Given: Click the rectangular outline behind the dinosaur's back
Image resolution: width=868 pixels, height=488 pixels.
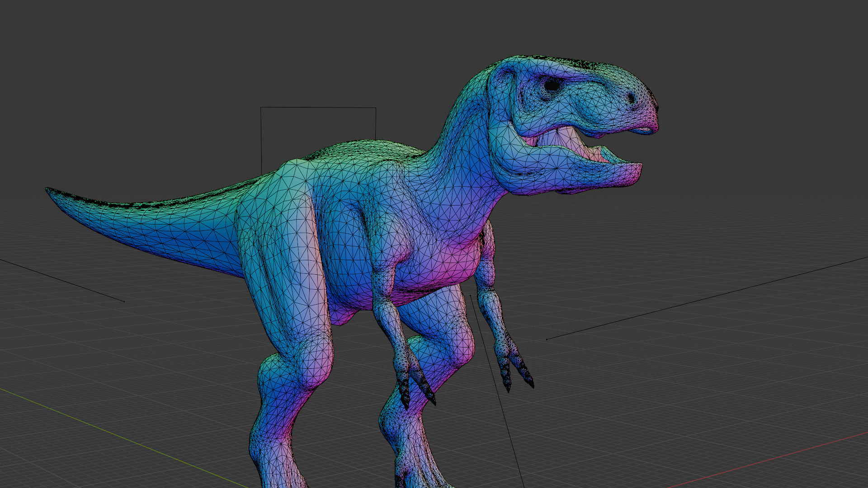Looking at the screenshot, I should pos(318,108).
